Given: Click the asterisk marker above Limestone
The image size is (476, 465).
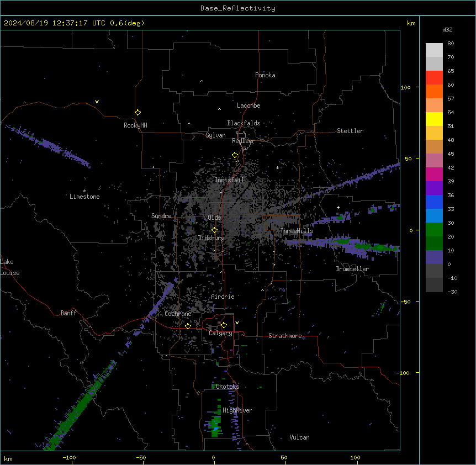Looking at the screenshot, I should click(x=84, y=191).
